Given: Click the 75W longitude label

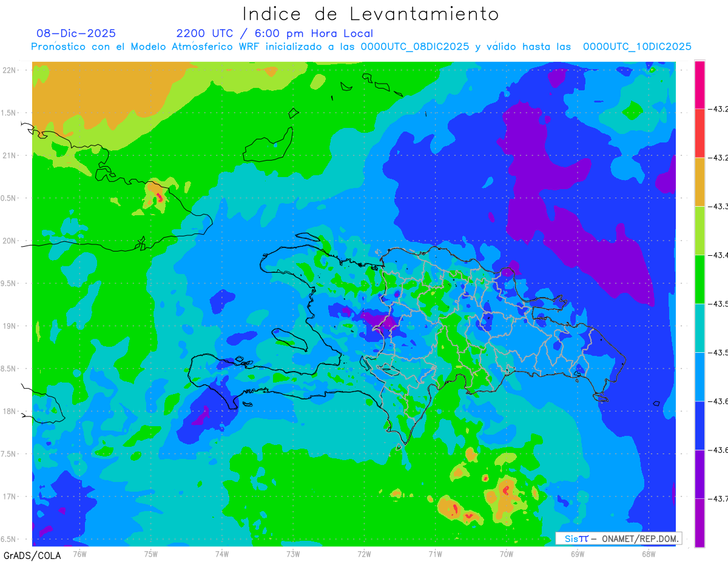Looking at the screenshot, I should (x=150, y=553).
